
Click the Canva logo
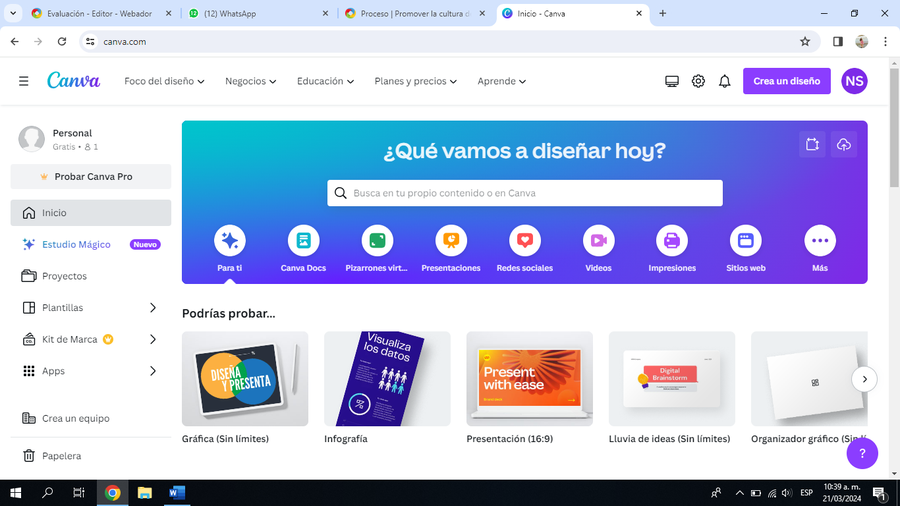tap(73, 81)
